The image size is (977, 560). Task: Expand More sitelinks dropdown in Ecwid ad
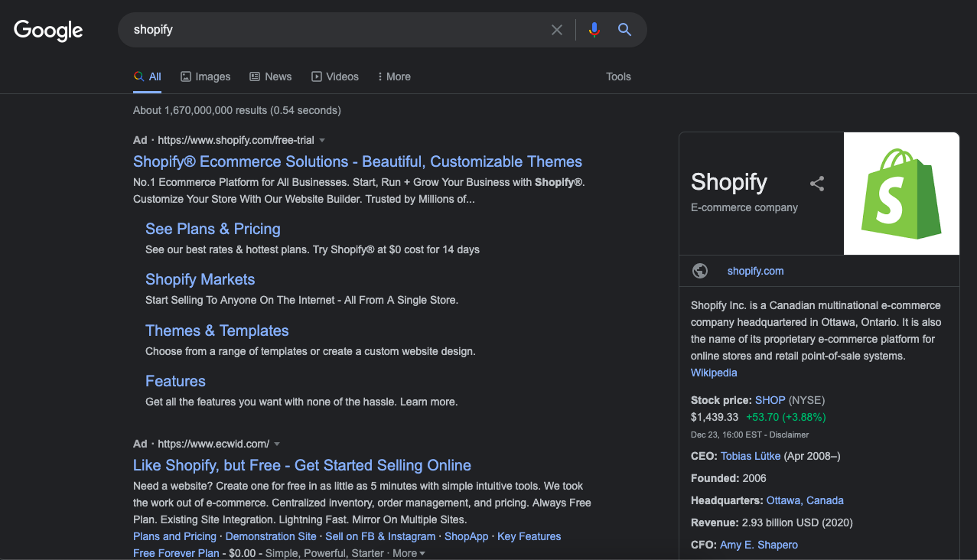[409, 553]
